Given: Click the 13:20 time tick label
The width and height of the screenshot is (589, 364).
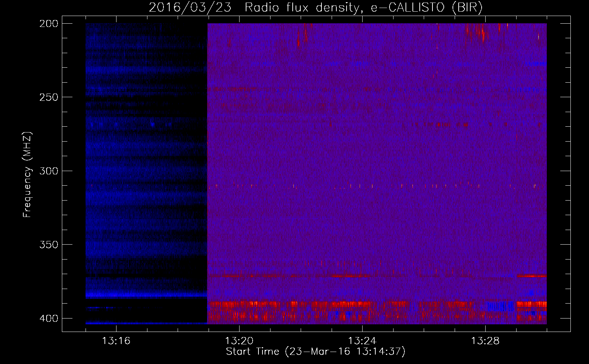Looking at the screenshot, I should point(239,341).
